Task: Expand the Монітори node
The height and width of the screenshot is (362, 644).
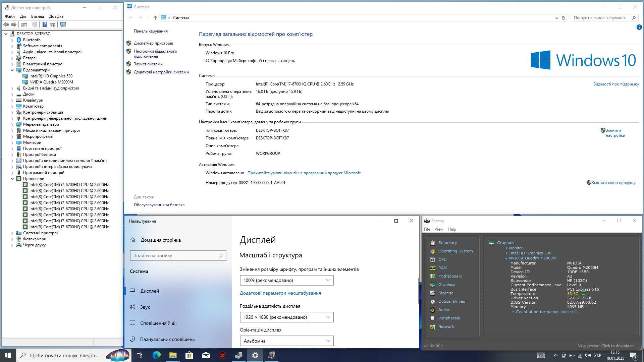Action: (x=12, y=142)
